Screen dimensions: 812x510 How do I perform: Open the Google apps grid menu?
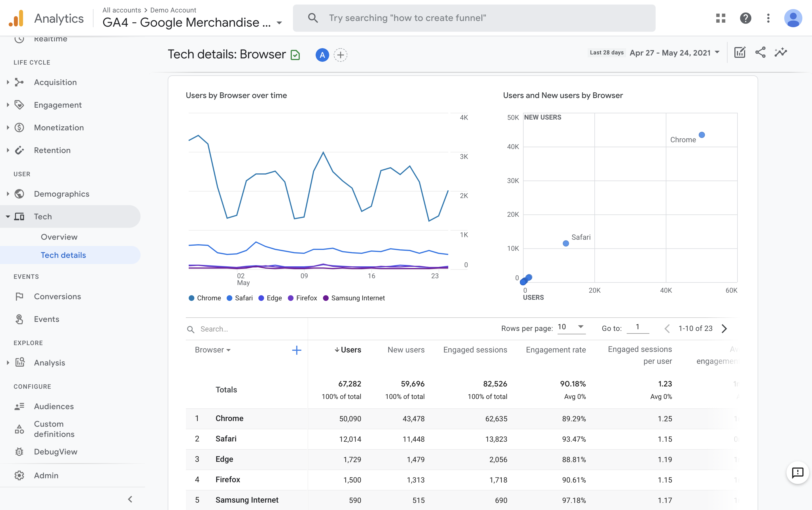(720, 18)
